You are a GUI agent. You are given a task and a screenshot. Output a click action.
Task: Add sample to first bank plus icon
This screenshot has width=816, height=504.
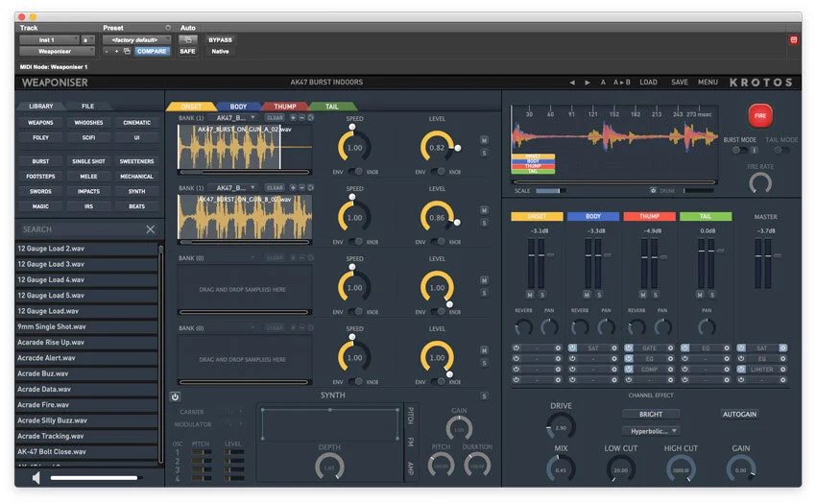pyautogui.click(x=293, y=118)
